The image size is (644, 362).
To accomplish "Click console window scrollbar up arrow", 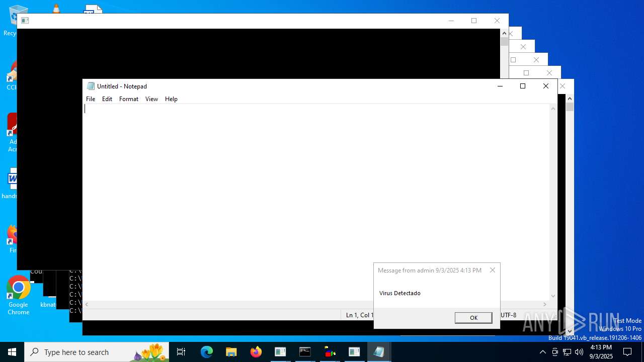I will coord(505,33).
